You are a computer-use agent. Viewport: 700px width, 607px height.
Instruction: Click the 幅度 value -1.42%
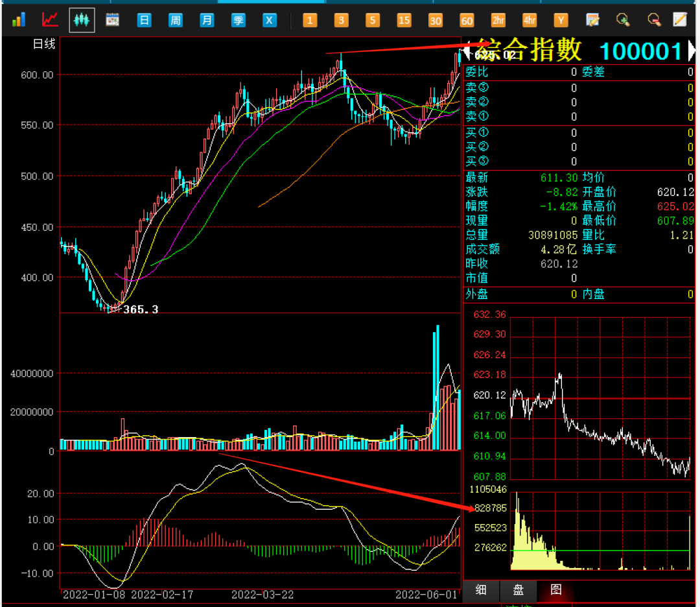click(559, 206)
